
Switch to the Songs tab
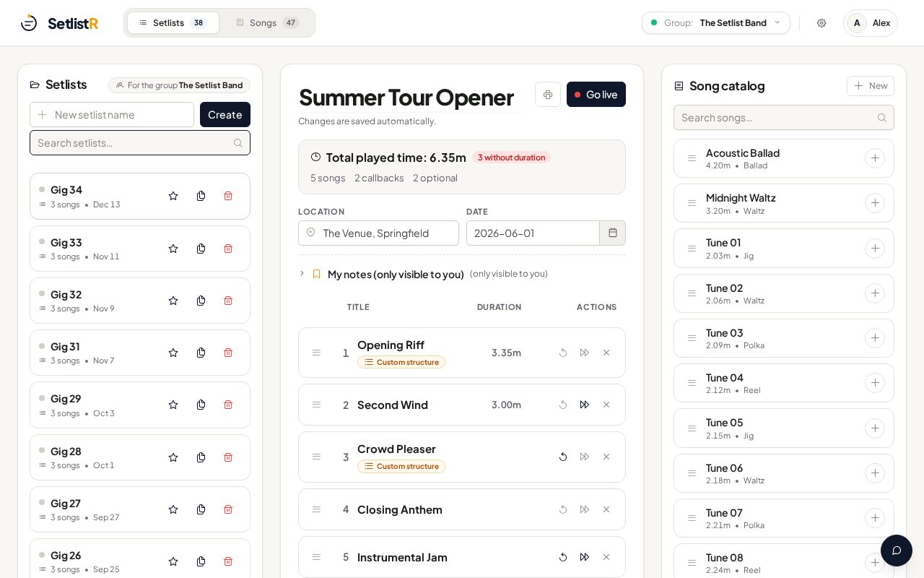[x=267, y=22]
